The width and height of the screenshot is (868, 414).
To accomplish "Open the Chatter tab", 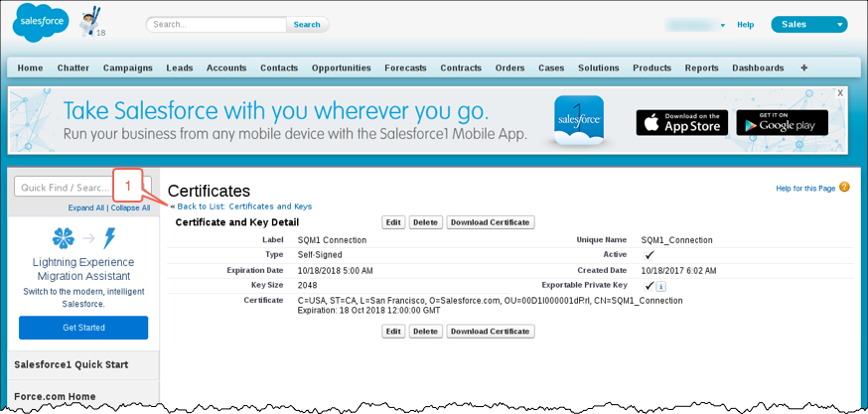I will coord(73,68).
